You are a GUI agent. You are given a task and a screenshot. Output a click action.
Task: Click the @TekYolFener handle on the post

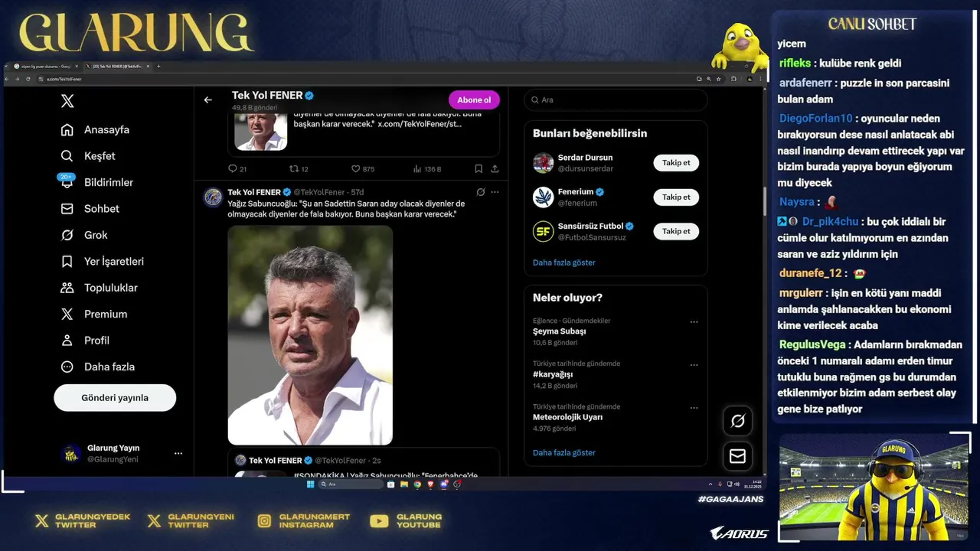319,192
